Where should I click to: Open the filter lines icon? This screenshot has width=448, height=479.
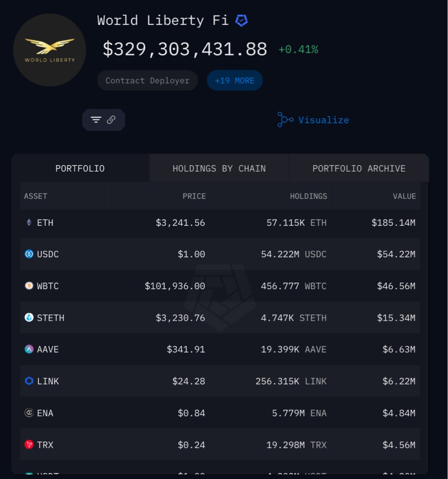click(x=96, y=120)
